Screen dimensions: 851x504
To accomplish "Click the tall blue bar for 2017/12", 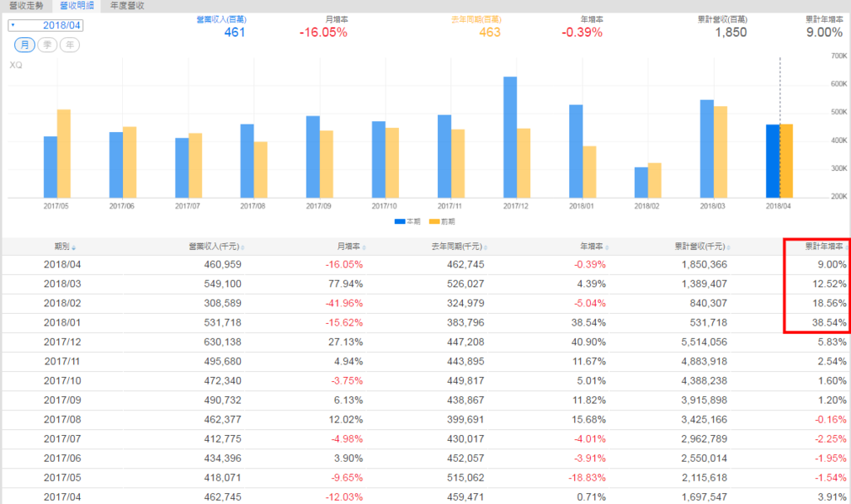I will (510, 137).
